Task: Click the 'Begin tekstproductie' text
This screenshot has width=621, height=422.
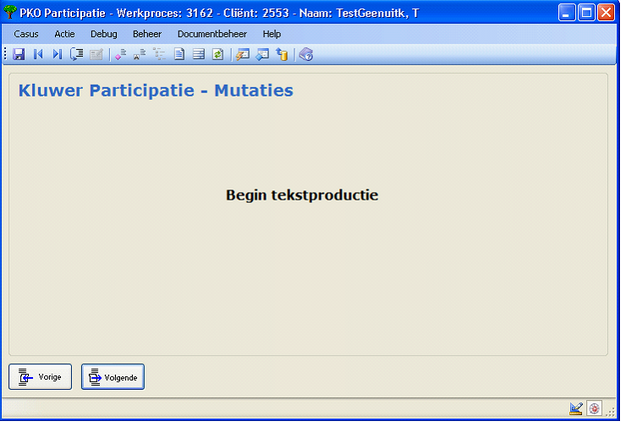Action: point(302,195)
